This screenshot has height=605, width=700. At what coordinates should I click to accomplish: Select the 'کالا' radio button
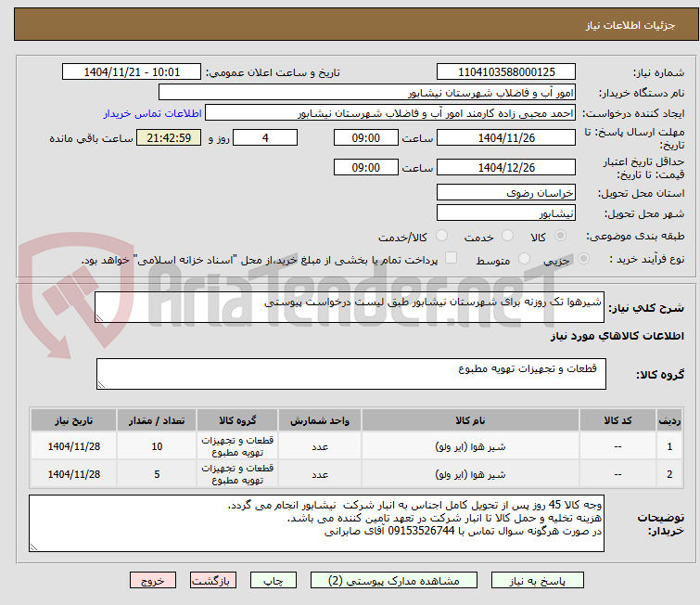click(560, 236)
